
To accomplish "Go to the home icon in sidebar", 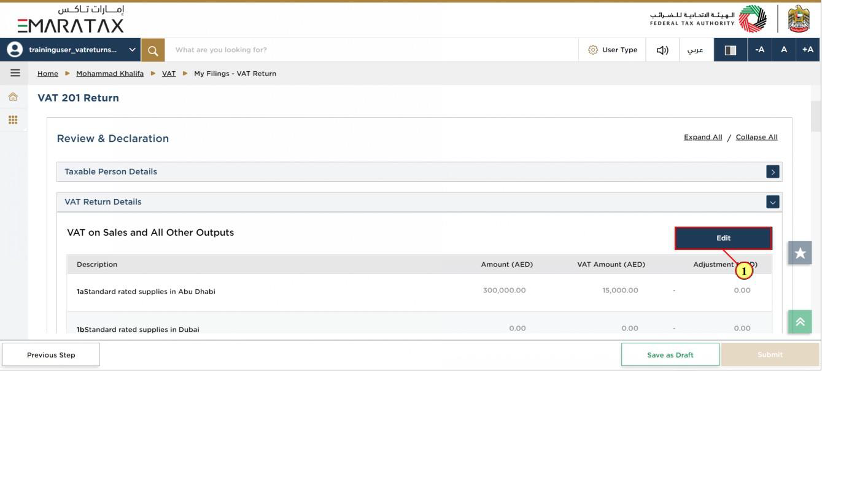I will point(13,97).
